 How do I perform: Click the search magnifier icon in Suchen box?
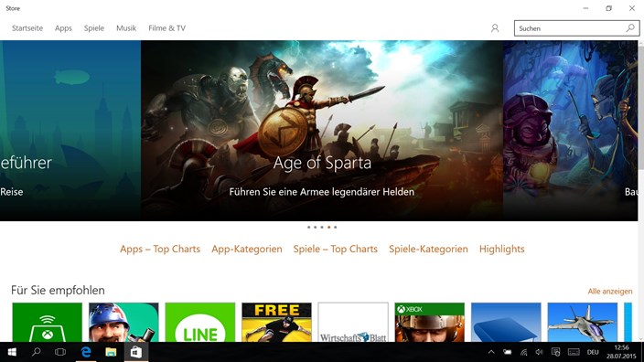coord(630,28)
